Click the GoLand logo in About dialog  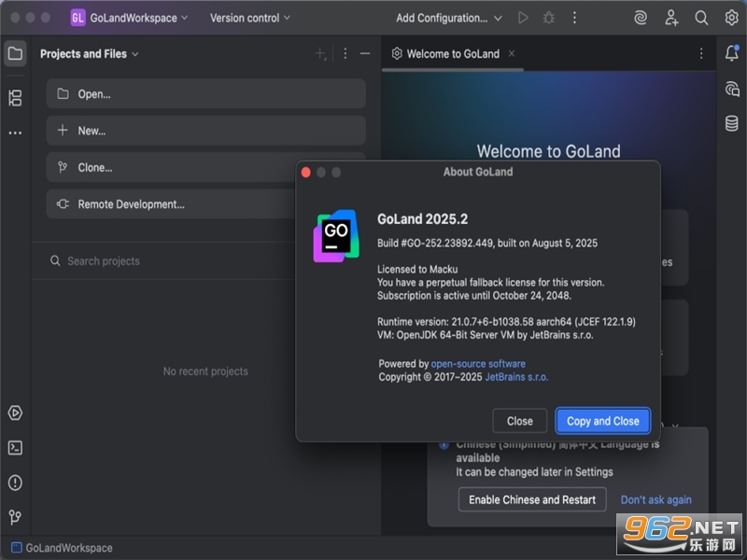point(336,236)
